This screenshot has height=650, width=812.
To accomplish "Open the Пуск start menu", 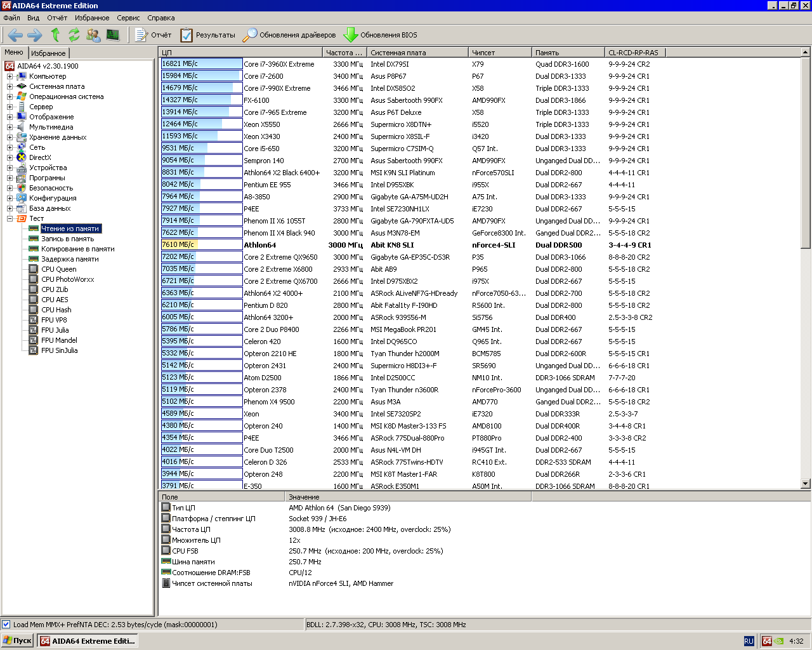I will coord(18,640).
